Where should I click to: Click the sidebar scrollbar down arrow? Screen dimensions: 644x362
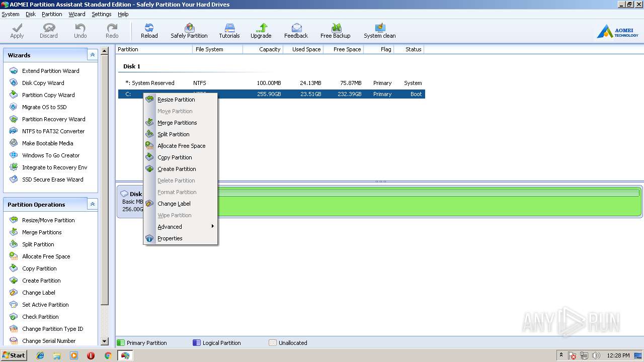pos(105,341)
